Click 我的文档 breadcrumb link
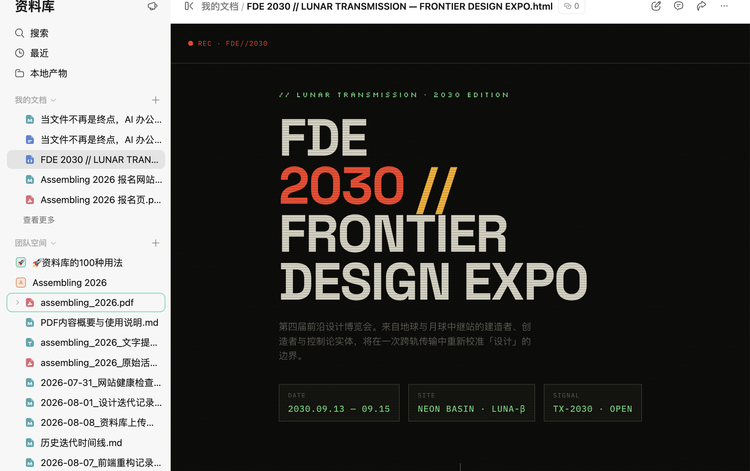 click(x=220, y=6)
